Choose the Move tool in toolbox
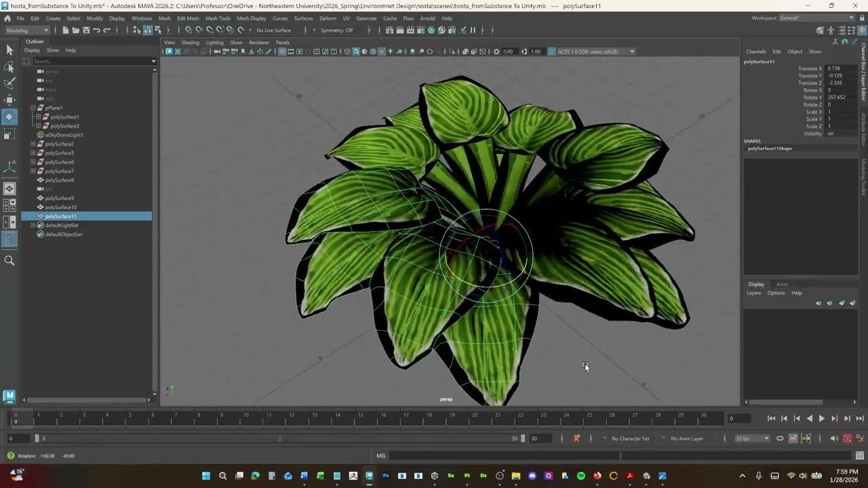The width and height of the screenshot is (868, 488). point(9,100)
